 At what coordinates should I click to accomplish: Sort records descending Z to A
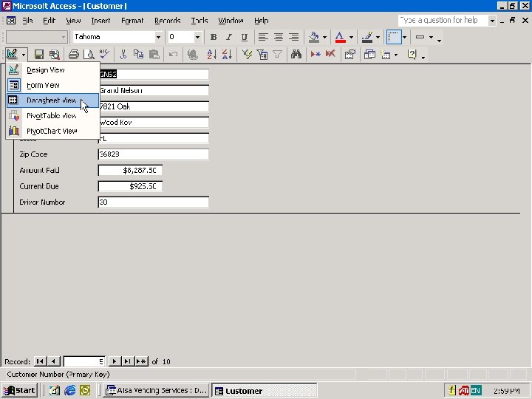(x=227, y=54)
